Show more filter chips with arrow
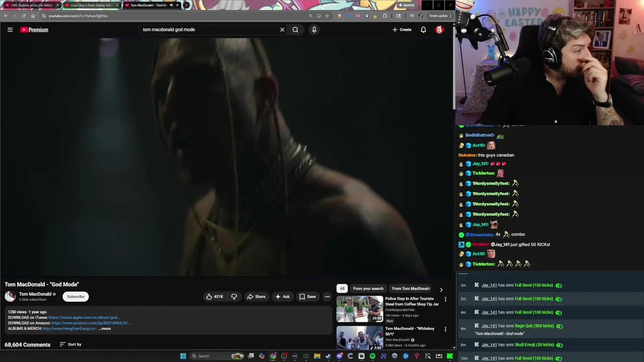This screenshot has width=644, height=362. 441,290
